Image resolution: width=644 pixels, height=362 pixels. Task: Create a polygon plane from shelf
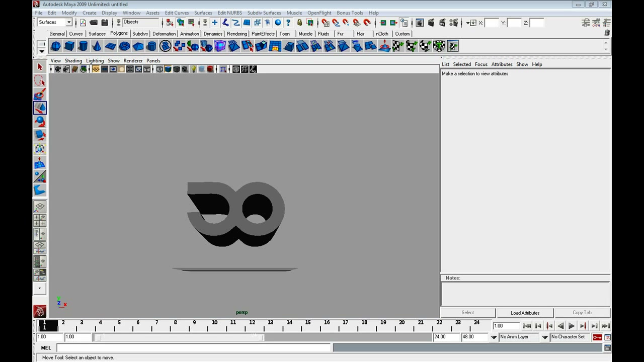coord(110,46)
